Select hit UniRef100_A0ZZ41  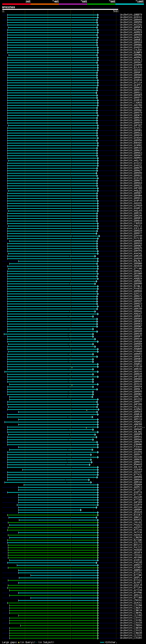tap(131, 25)
